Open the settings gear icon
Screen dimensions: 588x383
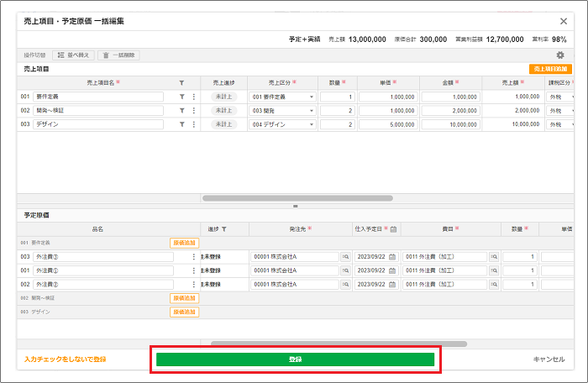click(x=560, y=55)
